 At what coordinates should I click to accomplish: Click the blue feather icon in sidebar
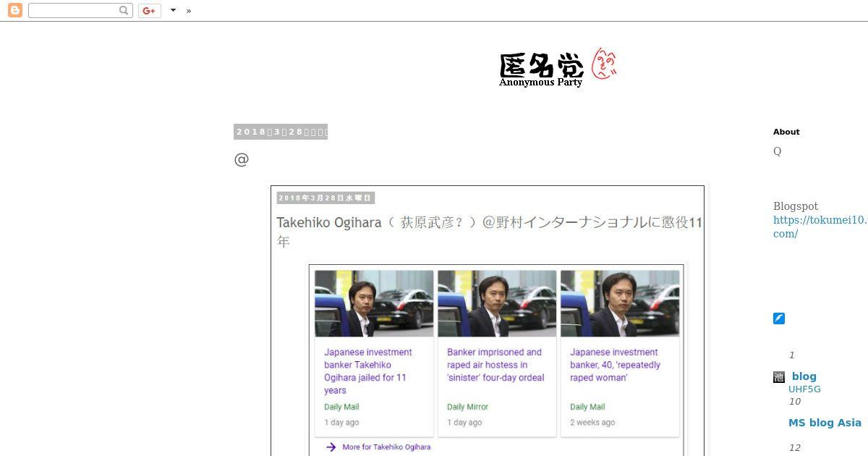779,318
